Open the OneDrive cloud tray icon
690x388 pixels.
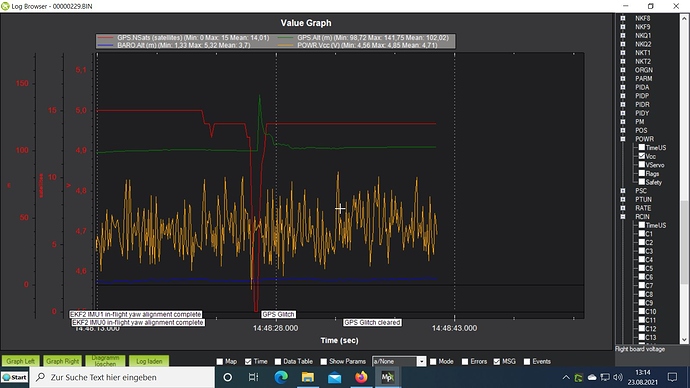point(592,377)
